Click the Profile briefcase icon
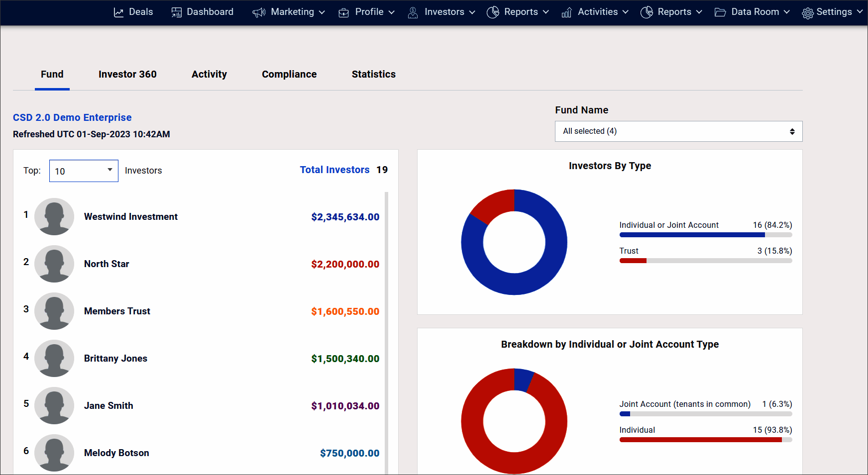 (x=344, y=12)
